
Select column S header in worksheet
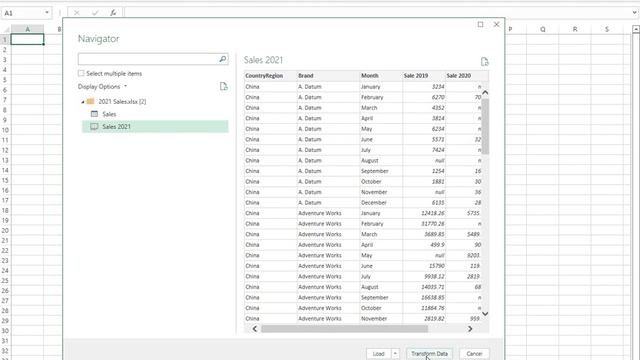pyautogui.click(x=607, y=29)
